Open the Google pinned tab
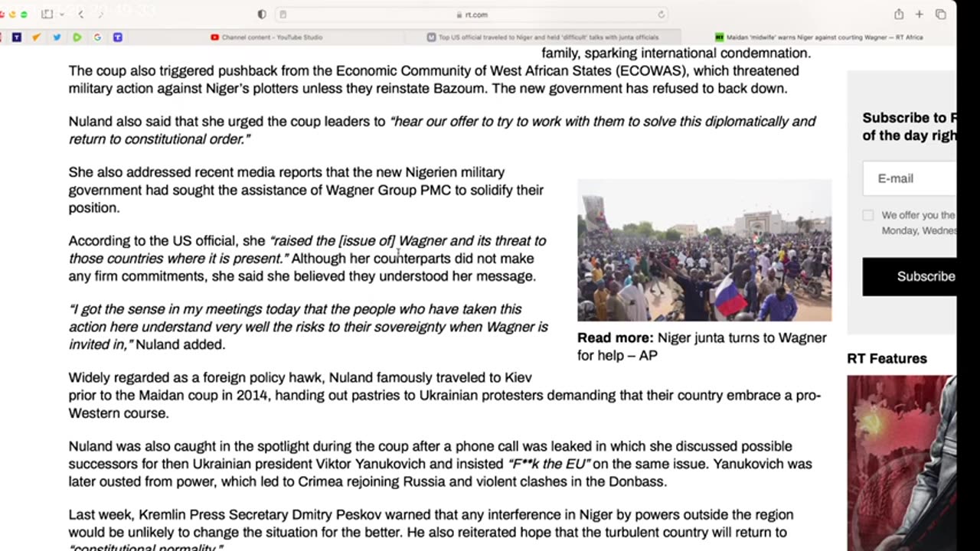The width and height of the screenshot is (980, 551). (97, 37)
